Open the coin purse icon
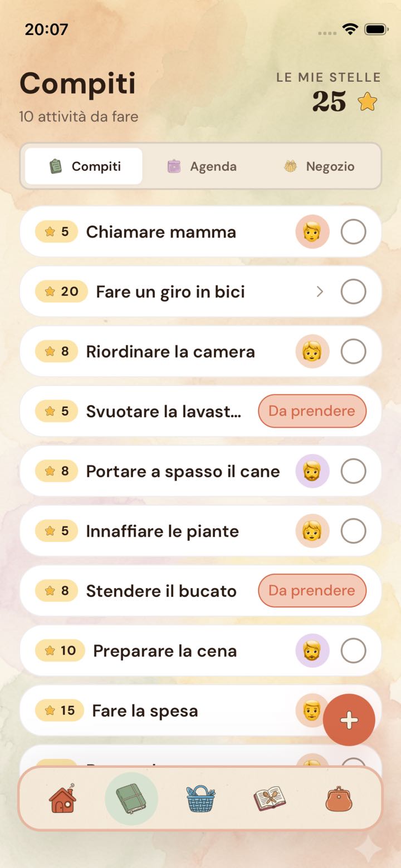Viewport: 401px width, 868px height. (x=339, y=798)
